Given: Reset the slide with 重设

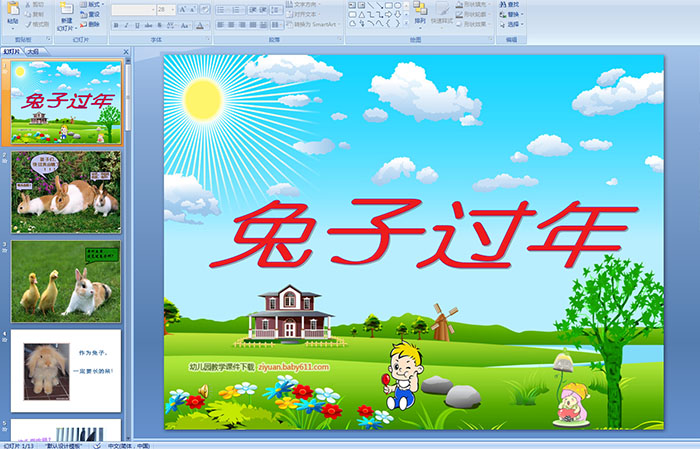Looking at the screenshot, I should (x=90, y=14).
